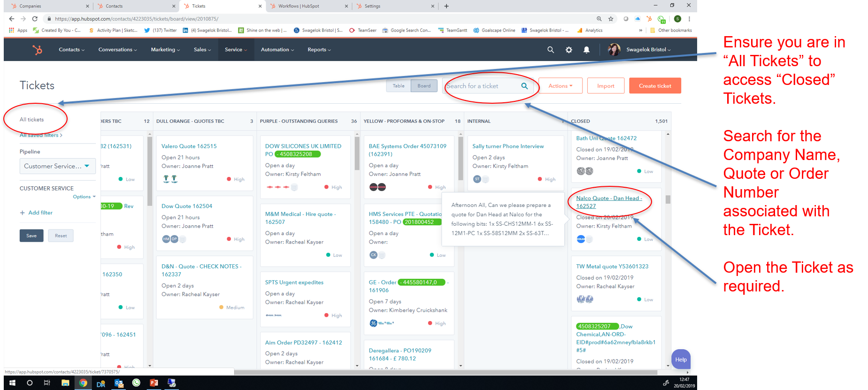Click the Chrome profile avatar S

coord(677,19)
